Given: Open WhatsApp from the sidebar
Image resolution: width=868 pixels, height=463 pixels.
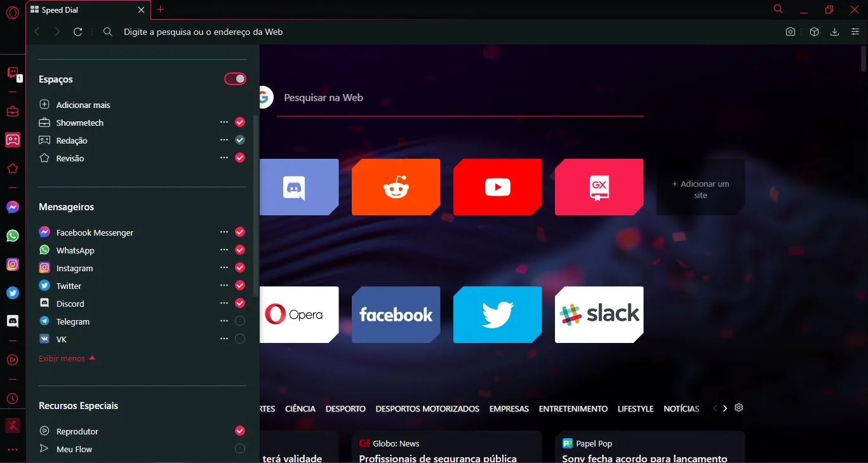Looking at the screenshot, I should 13,236.
